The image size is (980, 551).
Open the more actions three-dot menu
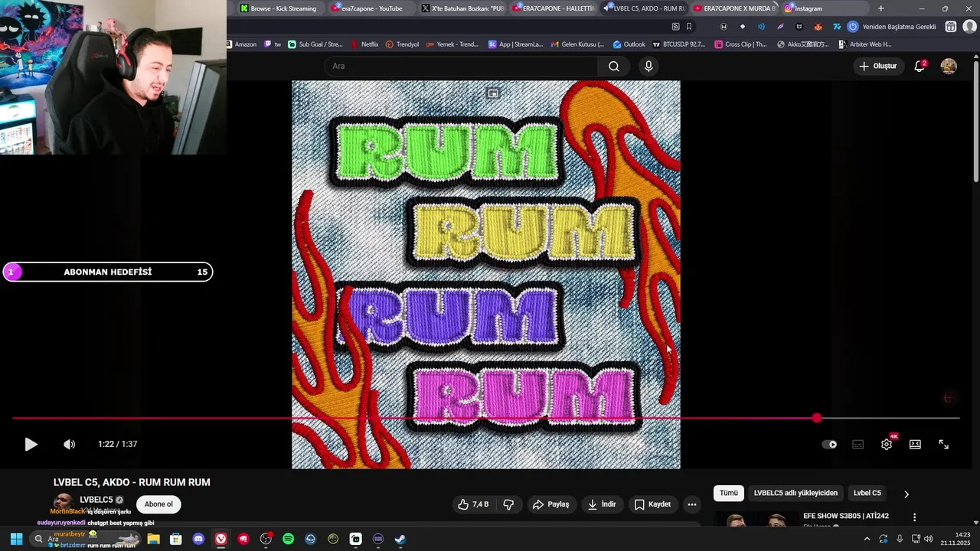coord(692,504)
